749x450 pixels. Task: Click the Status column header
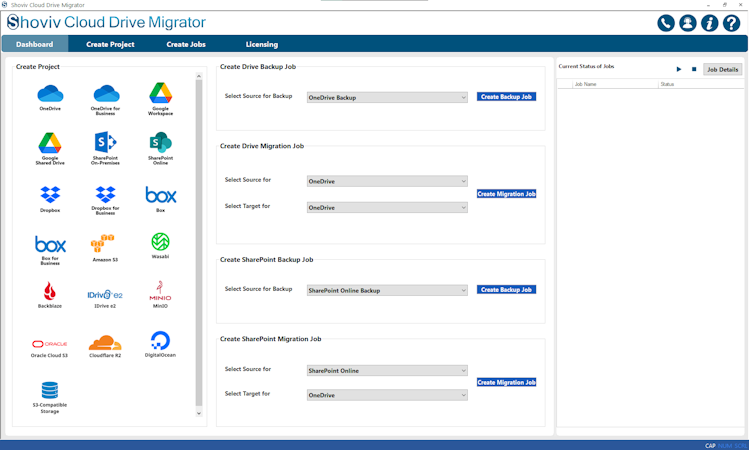click(x=700, y=84)
